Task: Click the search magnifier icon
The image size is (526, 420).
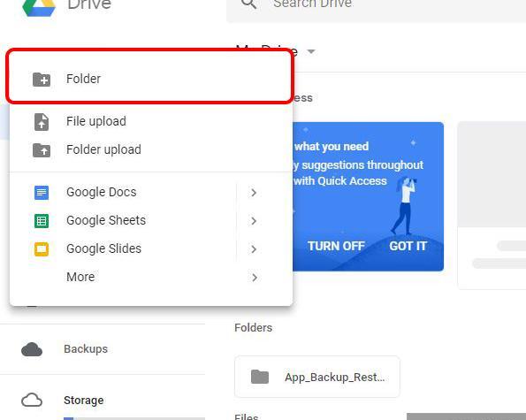Action: [x=249, y=4]
